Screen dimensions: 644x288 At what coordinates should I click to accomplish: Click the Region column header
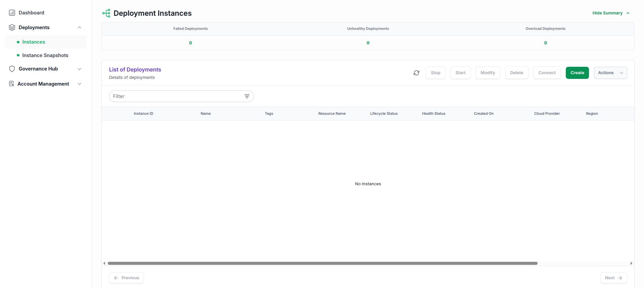click(592, 114)
